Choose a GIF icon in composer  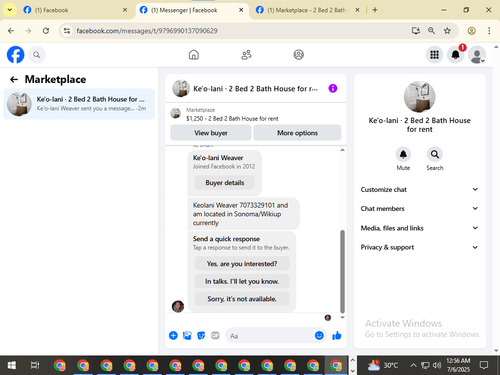tap(215, 335)
